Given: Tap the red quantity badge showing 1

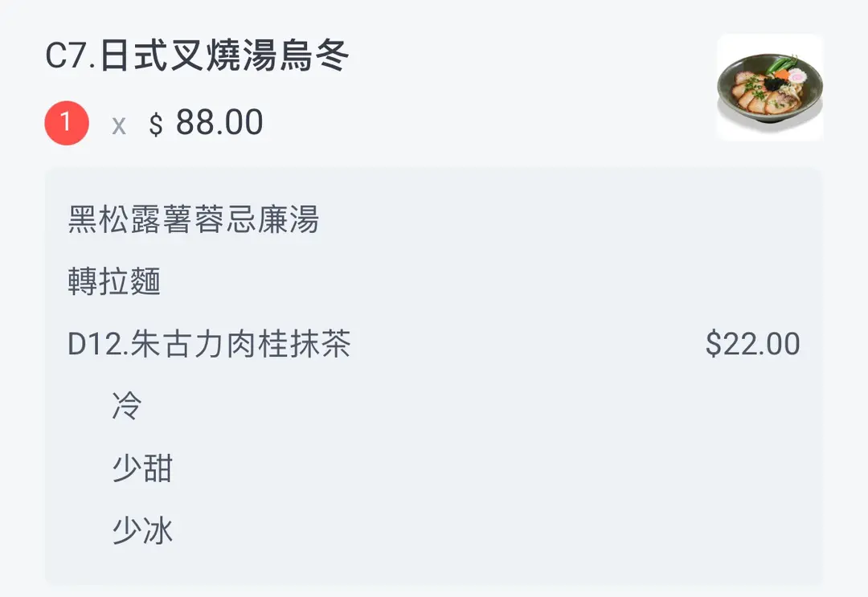Looking at the screenshot, I should (x=66, y=123).
